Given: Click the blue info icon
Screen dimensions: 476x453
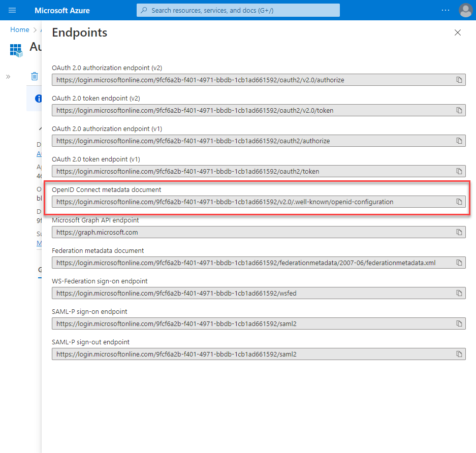Looking at the screenshot, I should (38, 99).
